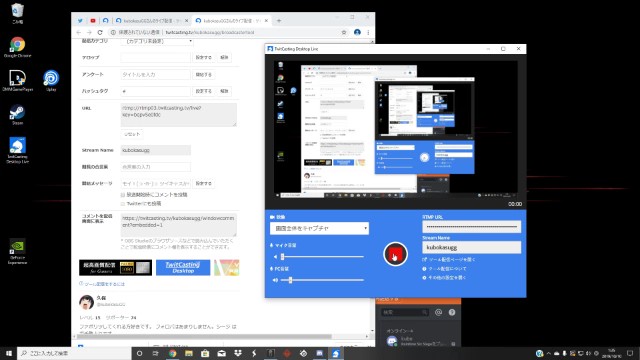Enable also posting to Twitter checkbox

click(123, 204)
